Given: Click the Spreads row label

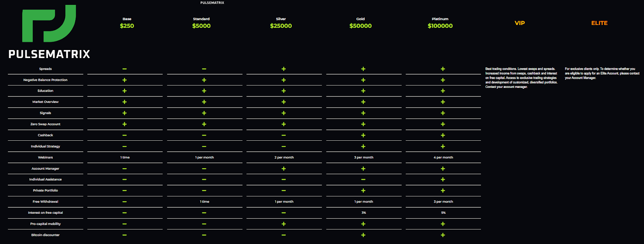Looking at the screenshot, I should 45,69.
